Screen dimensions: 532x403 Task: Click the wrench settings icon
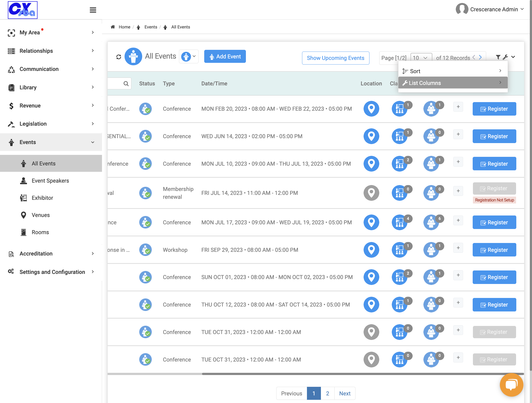point(505,57)
